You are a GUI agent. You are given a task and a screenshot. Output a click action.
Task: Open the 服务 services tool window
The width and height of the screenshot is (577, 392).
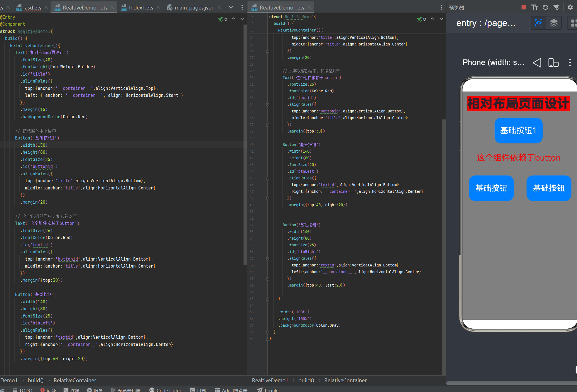[x=95, y=390]
